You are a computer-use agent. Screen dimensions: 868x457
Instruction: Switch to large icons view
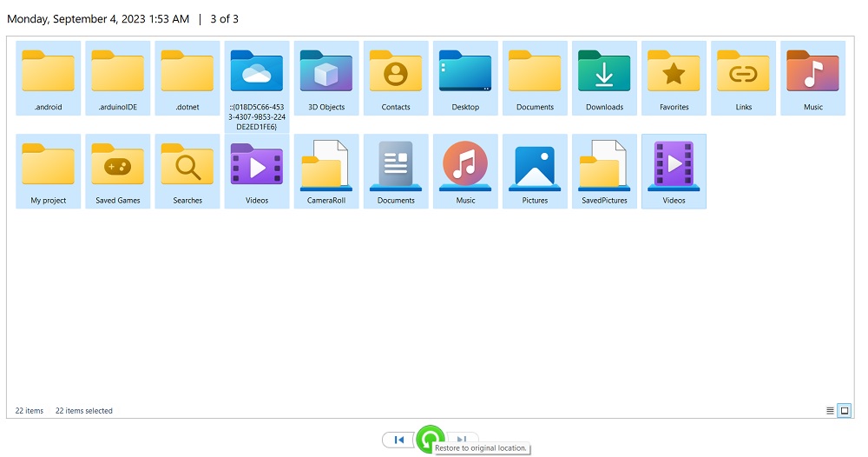(845, 410)
